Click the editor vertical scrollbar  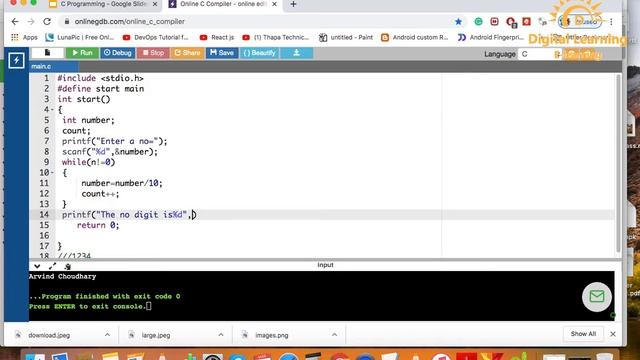(618, 163)
